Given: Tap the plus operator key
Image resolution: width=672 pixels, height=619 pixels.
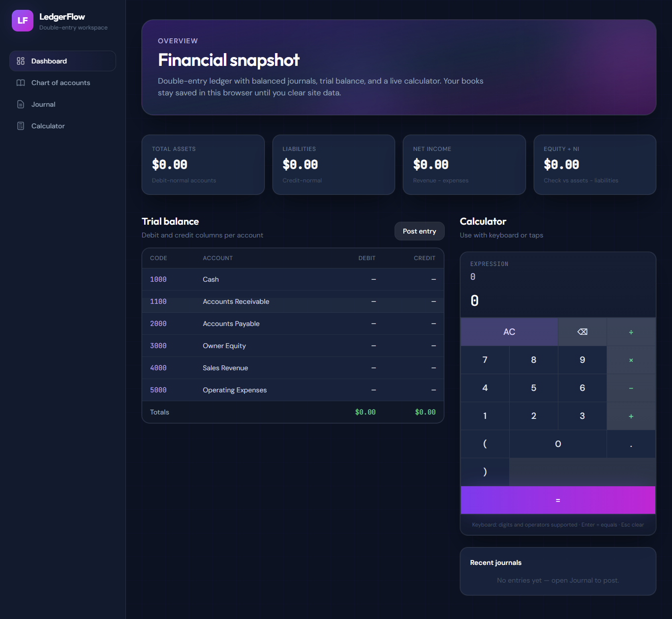Looking at the screenshot, I should 631,416.
